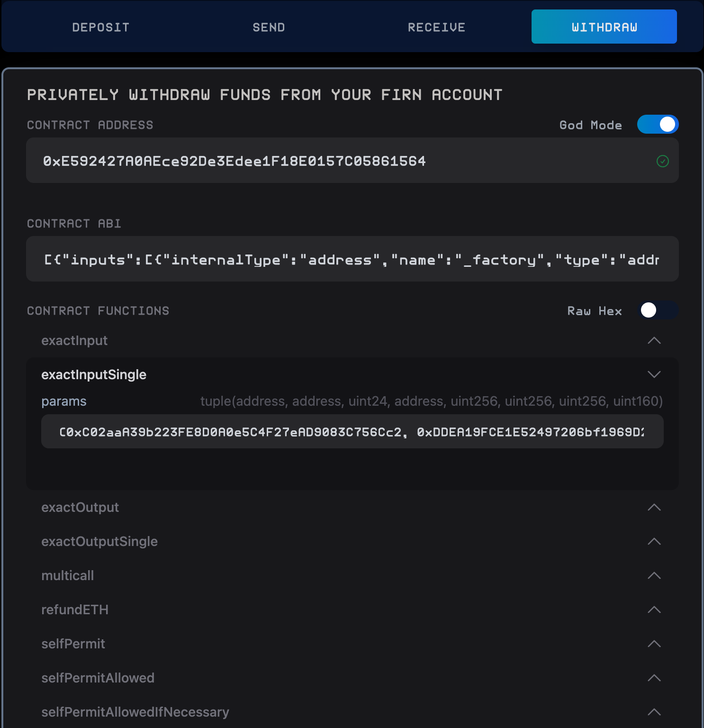The height and width of the screenshot is (728, 704).
Task: Expand the multicall chevron
Action: point(654,576)
